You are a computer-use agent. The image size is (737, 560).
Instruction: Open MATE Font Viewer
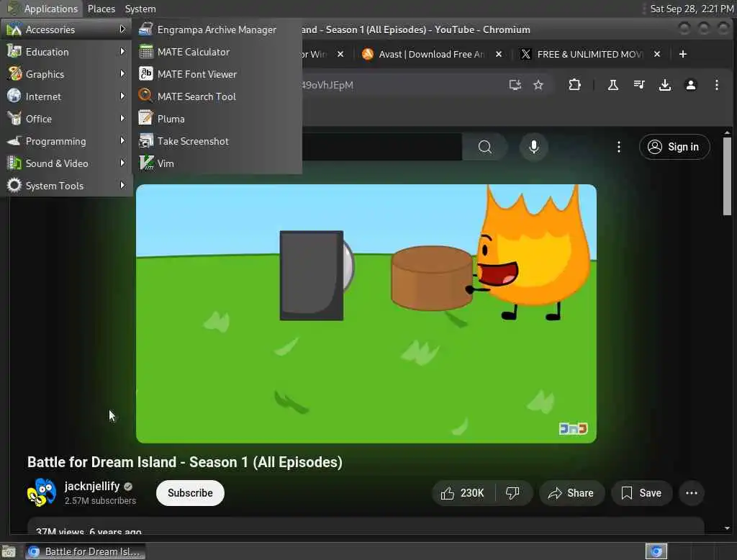217,74
